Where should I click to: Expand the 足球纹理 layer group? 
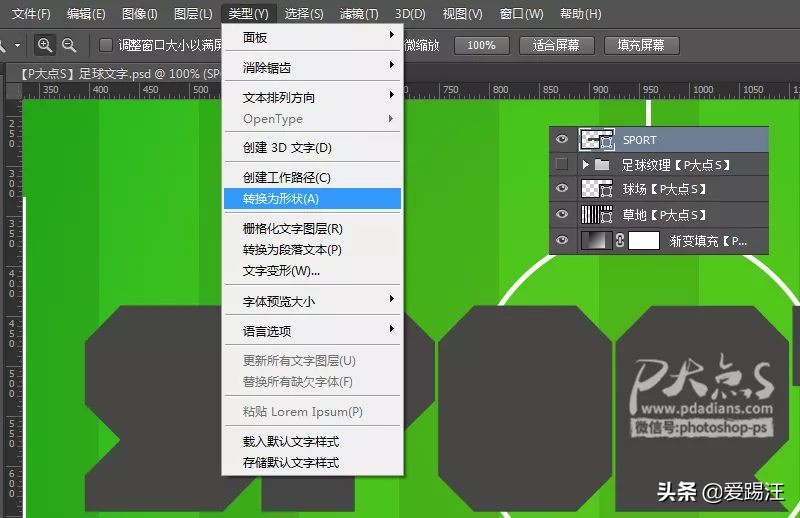[x=585, y=164]
